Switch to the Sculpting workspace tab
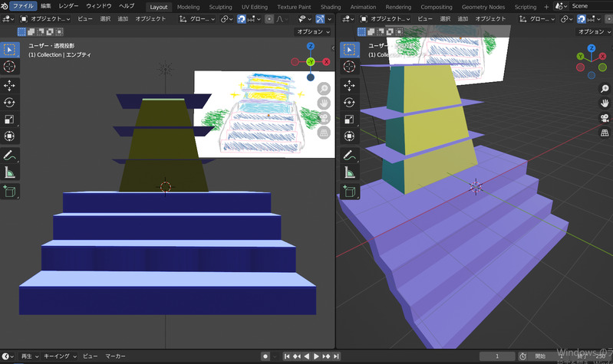Screen dimensions: 613x364 220,6
